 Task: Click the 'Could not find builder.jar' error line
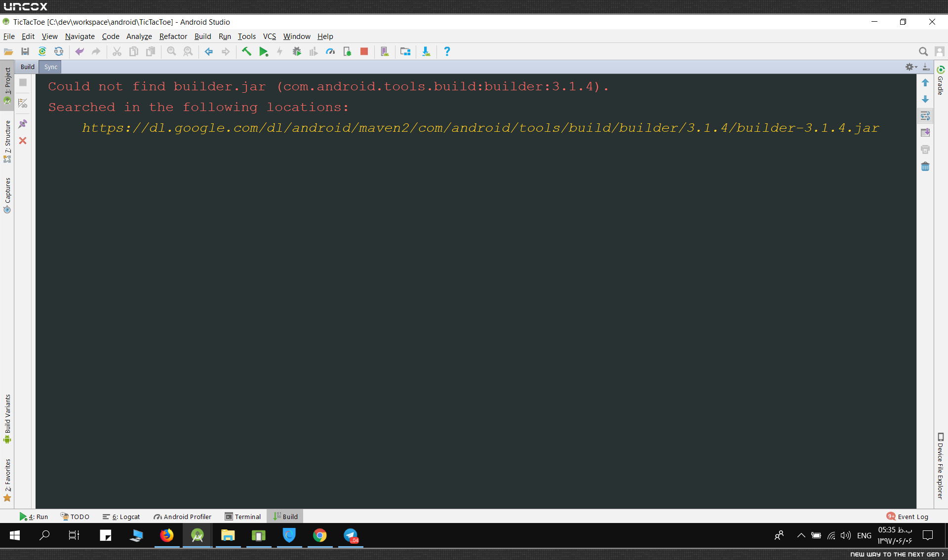(328, 86)
